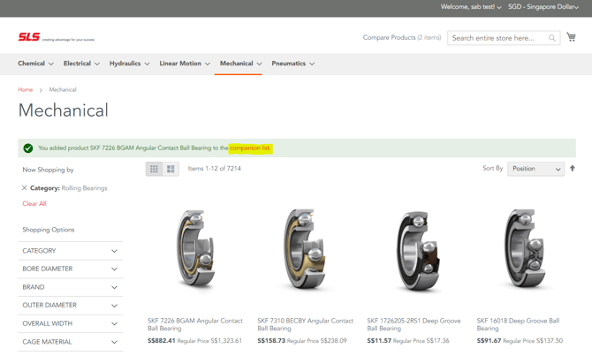Viewport: 592px width, 364px height.
Task: Click the S$882.41 price
Action: 162,341
